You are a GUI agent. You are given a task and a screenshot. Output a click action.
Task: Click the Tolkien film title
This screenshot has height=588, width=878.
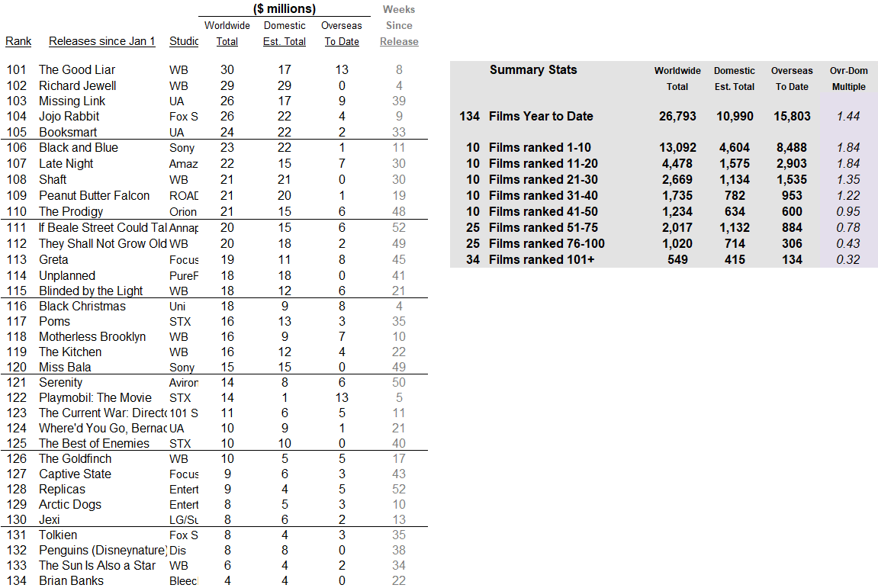(58, 535)
